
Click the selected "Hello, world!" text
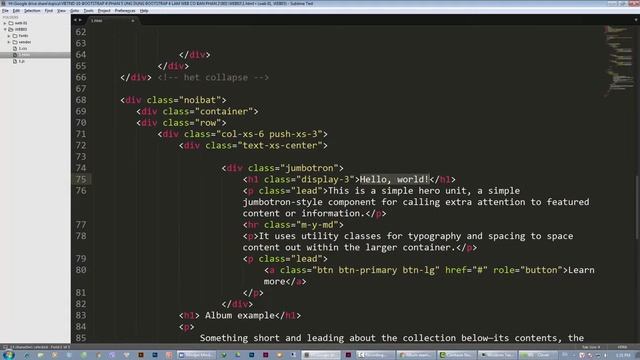pyautogui.click(x=394, y=180)
